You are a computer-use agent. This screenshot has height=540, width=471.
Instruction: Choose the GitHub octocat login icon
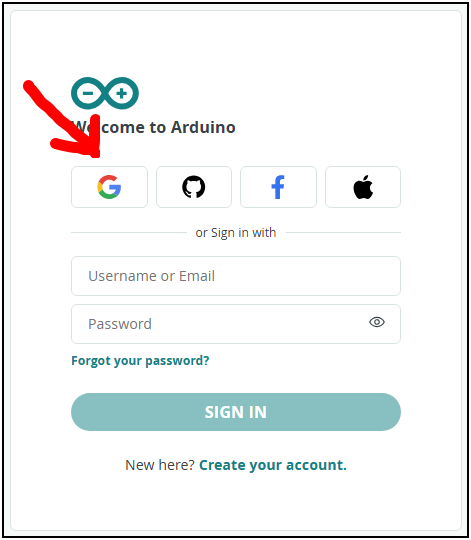[194, 187]
